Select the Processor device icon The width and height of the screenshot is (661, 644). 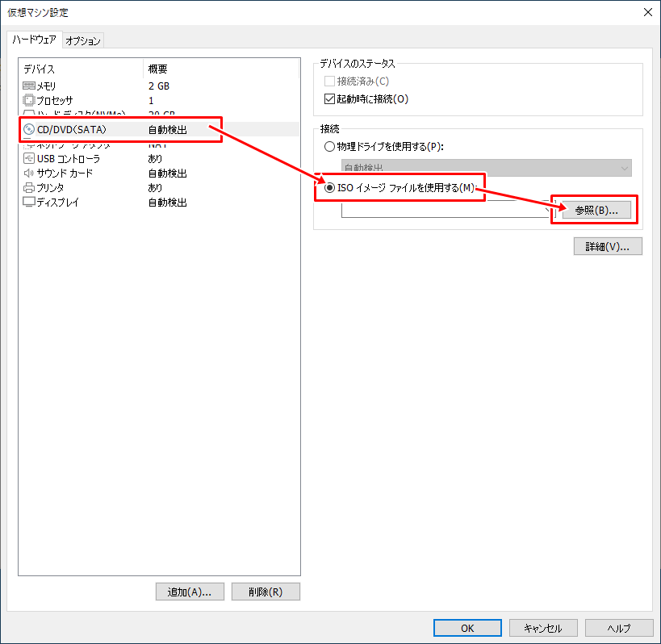coord(29,100)
